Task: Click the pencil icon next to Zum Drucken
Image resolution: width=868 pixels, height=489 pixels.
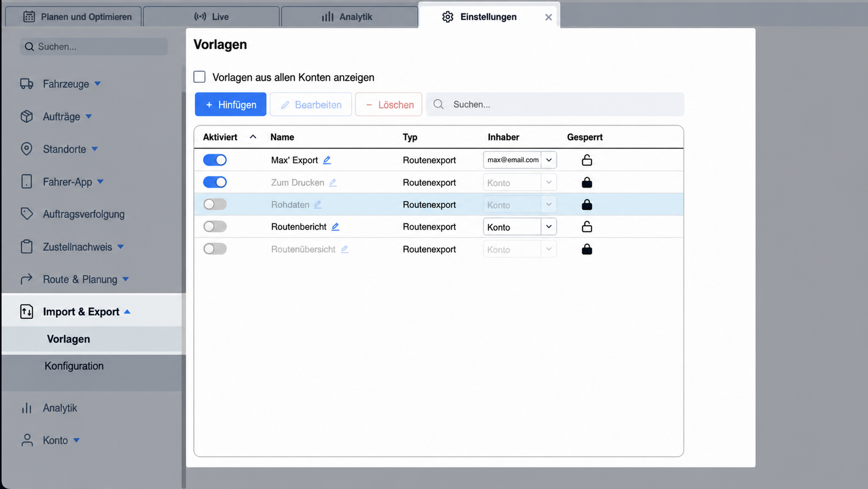Action: [x=332, y=183]
